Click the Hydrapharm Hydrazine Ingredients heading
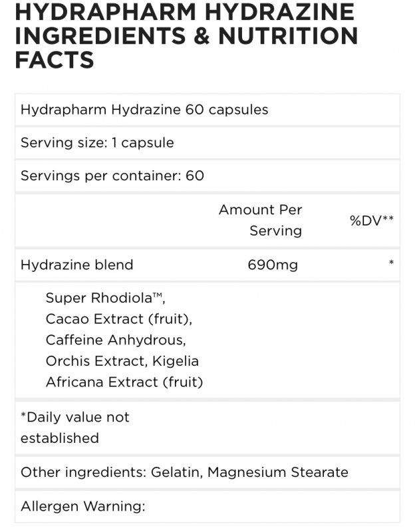 click(x=186, y=36)
